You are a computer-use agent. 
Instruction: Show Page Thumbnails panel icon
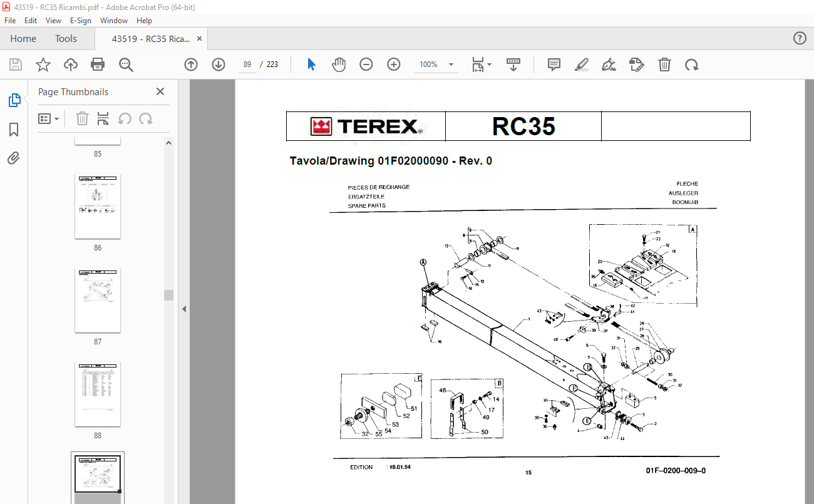pos(14,100)
